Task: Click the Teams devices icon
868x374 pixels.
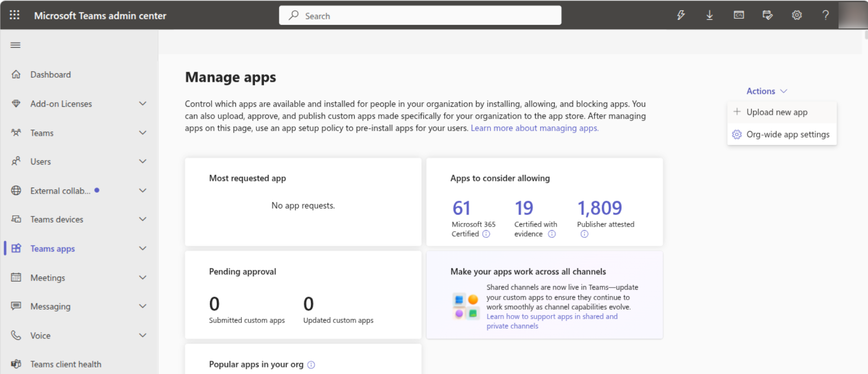Action: (16, 220)
